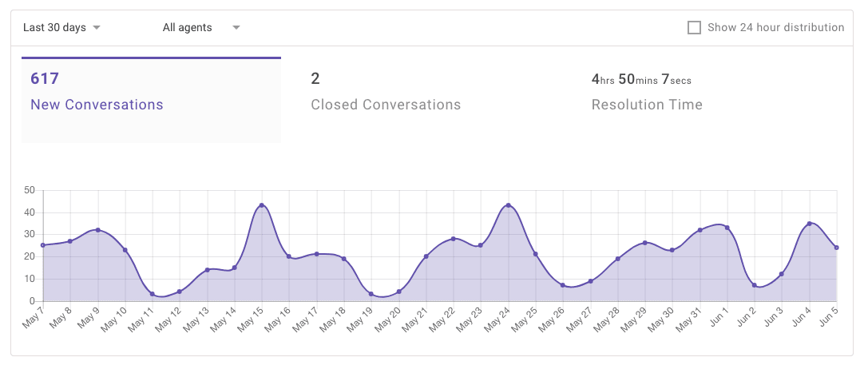Click arrow next to Last 30 days
Viewport: 868px width, 369px height.
(x=97, y=28)
